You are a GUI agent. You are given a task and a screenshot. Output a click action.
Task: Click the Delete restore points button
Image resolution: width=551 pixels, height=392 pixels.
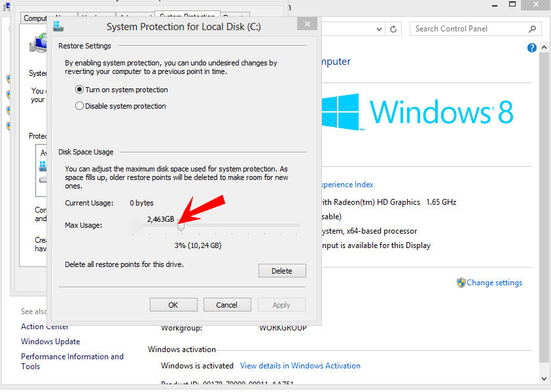pos(282,271)
